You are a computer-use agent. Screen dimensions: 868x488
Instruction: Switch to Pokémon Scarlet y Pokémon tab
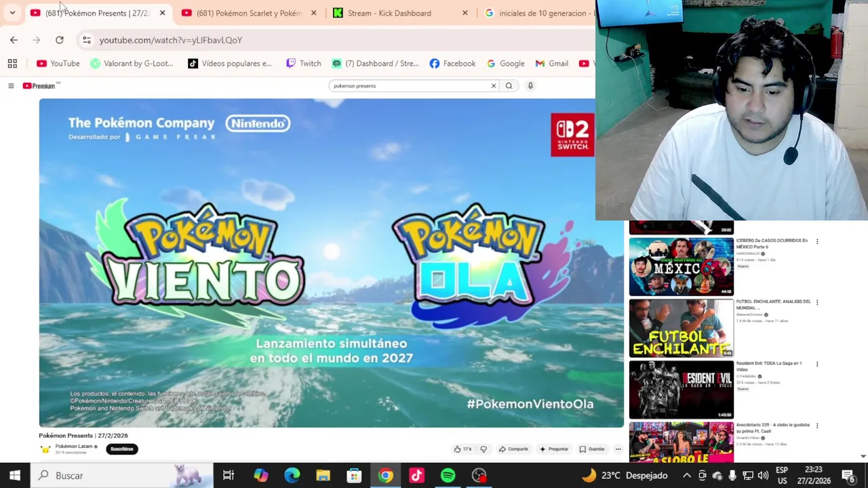(x=249, y=13)
